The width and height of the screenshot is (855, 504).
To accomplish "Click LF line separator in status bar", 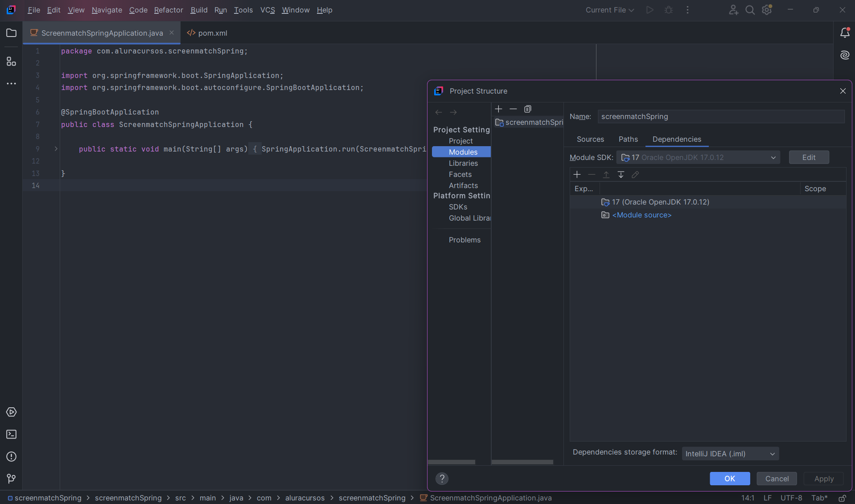I will click(767, 498).
